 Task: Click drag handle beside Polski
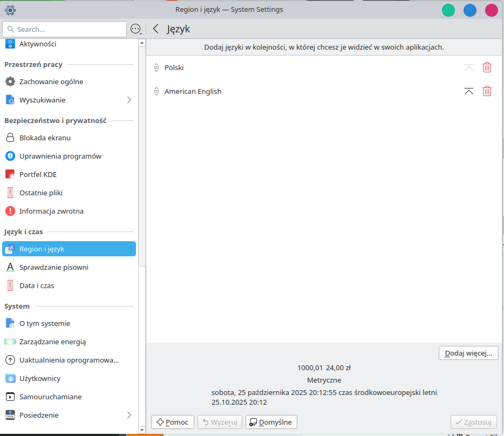pyautogui.click(x=156, y=67)
